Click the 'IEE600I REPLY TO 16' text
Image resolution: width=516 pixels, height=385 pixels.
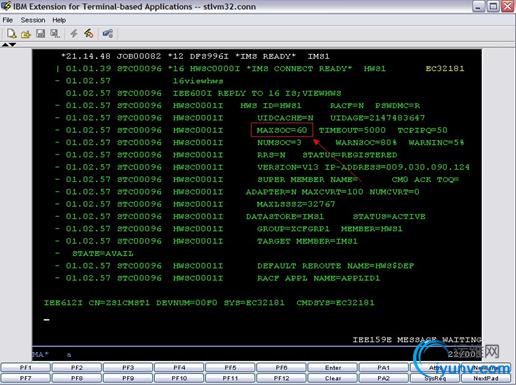tap(226, 93)
